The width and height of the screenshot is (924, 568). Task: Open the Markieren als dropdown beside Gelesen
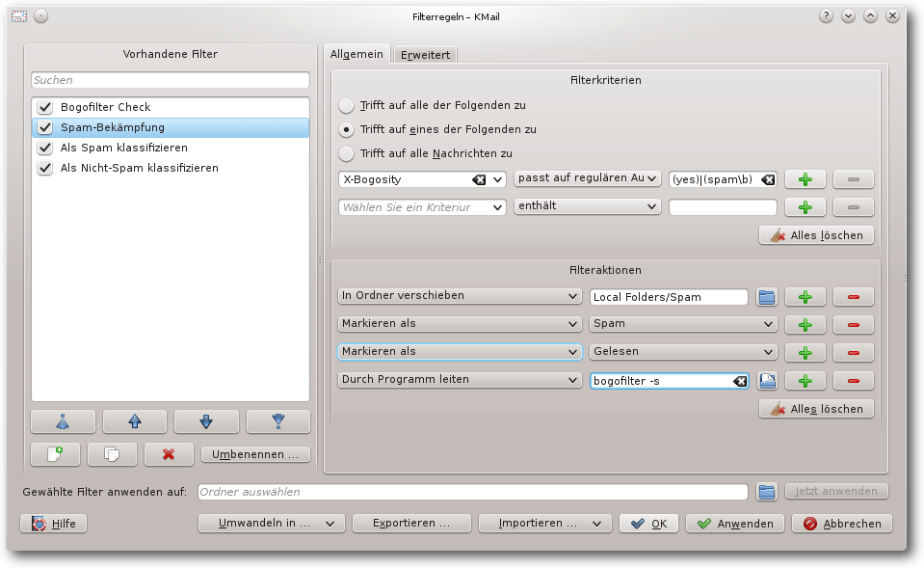[x=460, y=352]
